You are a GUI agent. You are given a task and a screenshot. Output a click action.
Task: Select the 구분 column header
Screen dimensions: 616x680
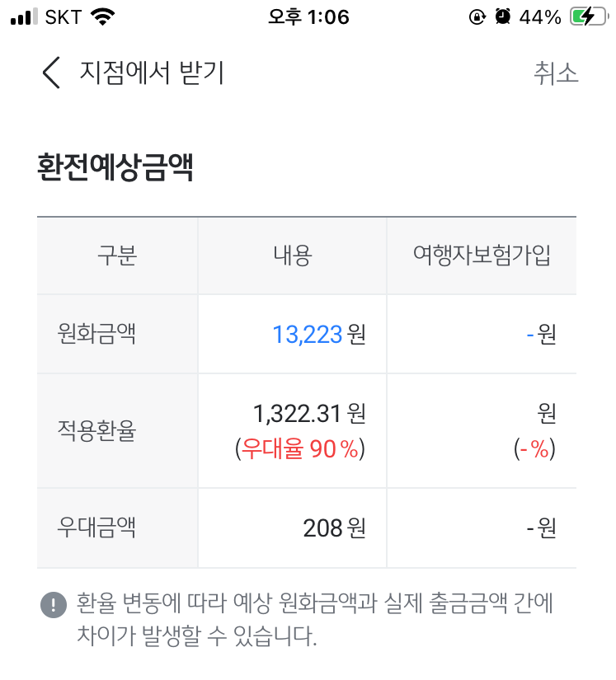coord(117,255)
